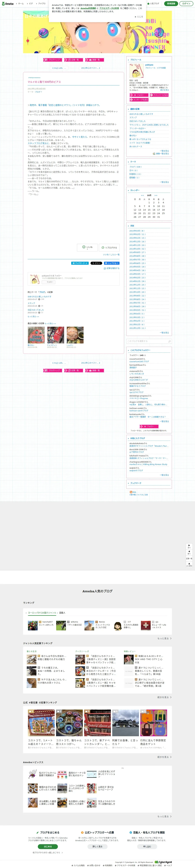This screenshot has width=195, height=868.
Task: Open Trader Joe's bags thumbnail
Action: point(154,723)
